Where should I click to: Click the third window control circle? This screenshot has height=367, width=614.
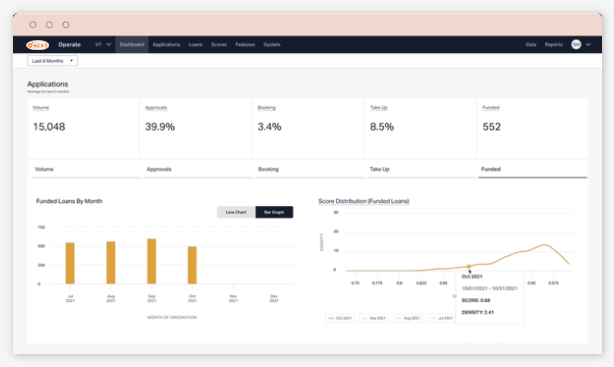click(66, 25)
